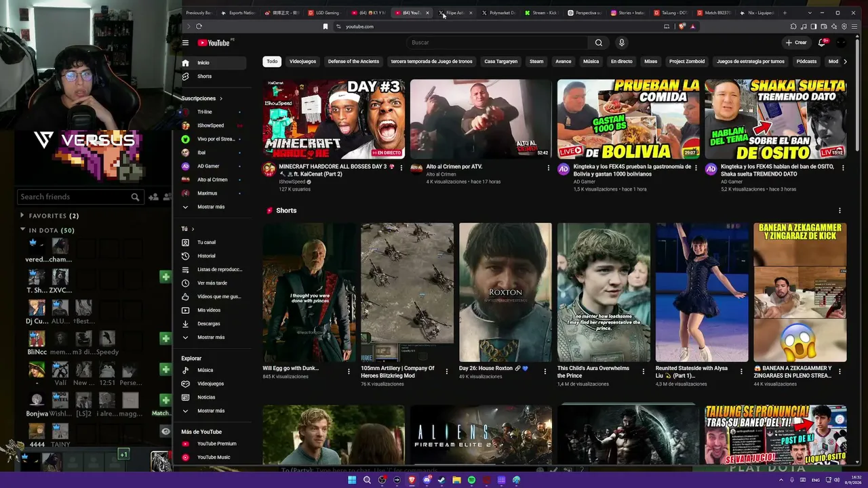Expand Mostrar más under Explorar
Image resolution: width=868 pixels, height=488 pixels.
[x=213, y=411]
